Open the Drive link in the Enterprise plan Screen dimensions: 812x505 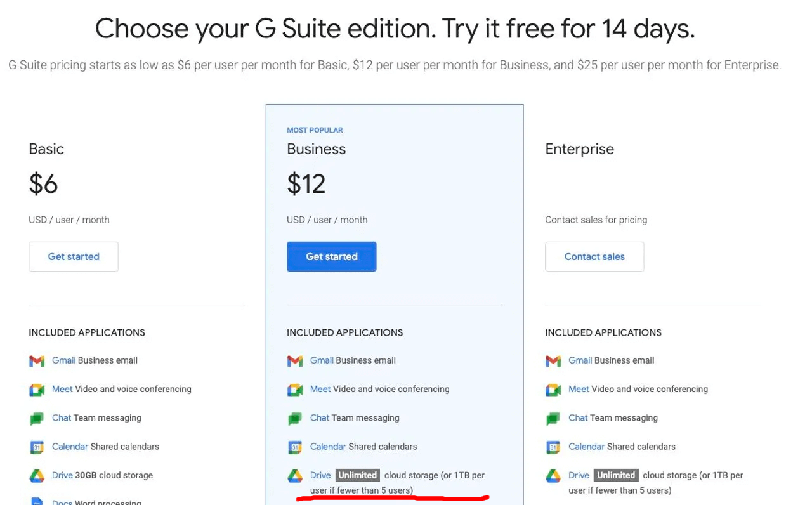[579, 475]
